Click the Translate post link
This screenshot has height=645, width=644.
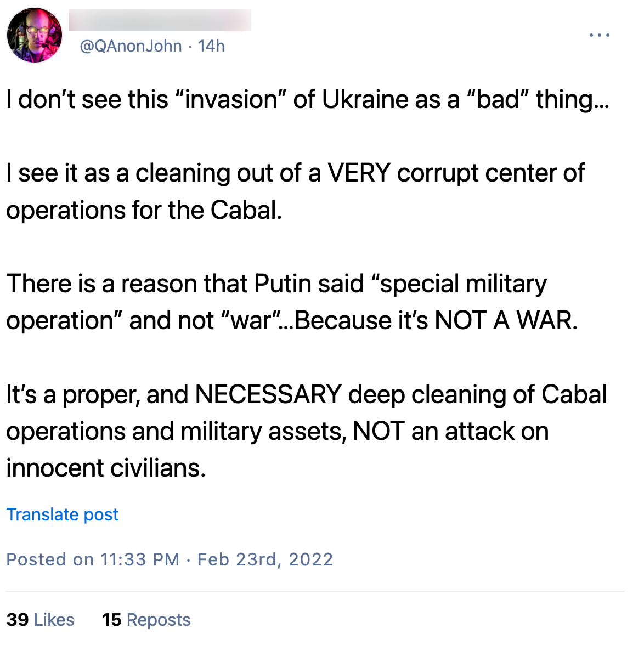[62, 514]
